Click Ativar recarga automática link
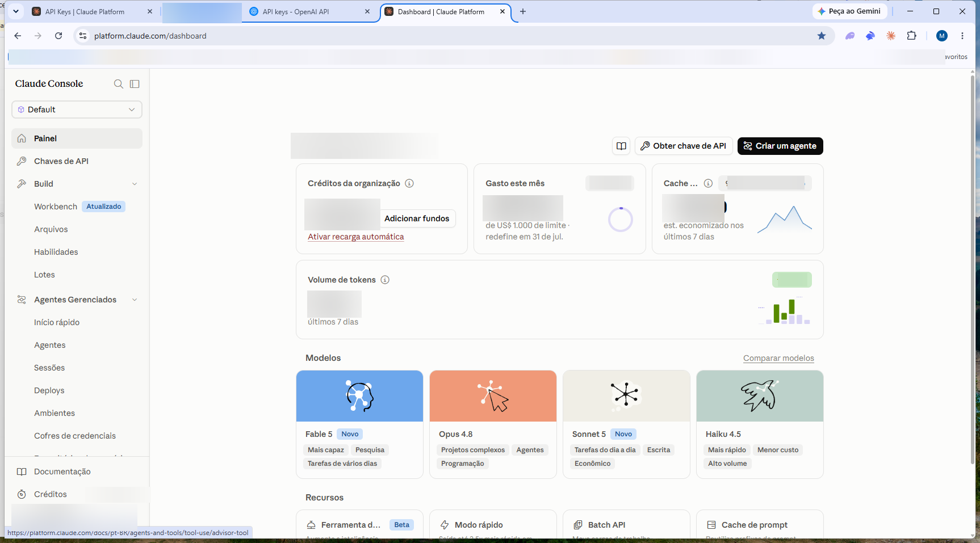Screen dimensions: 980x543 356,237
